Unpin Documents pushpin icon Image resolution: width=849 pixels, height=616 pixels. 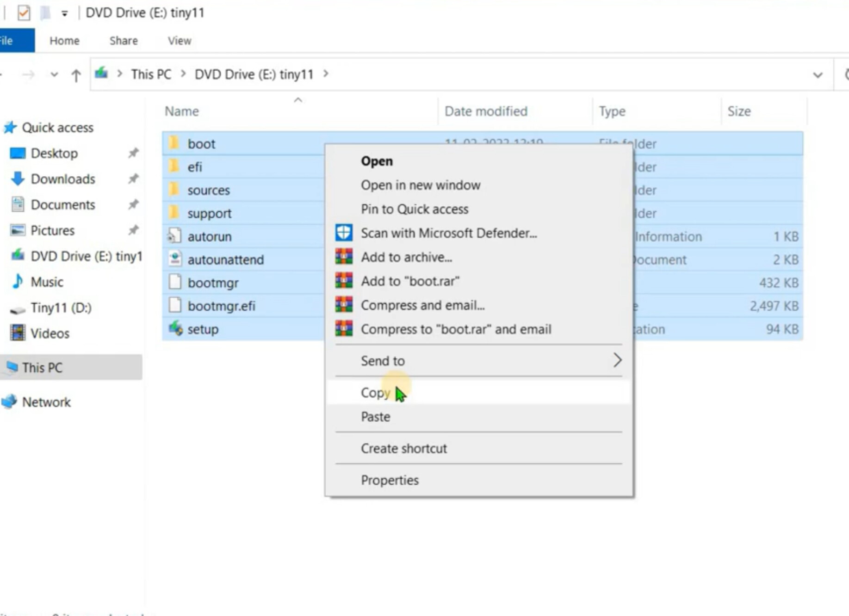[133, 204]
